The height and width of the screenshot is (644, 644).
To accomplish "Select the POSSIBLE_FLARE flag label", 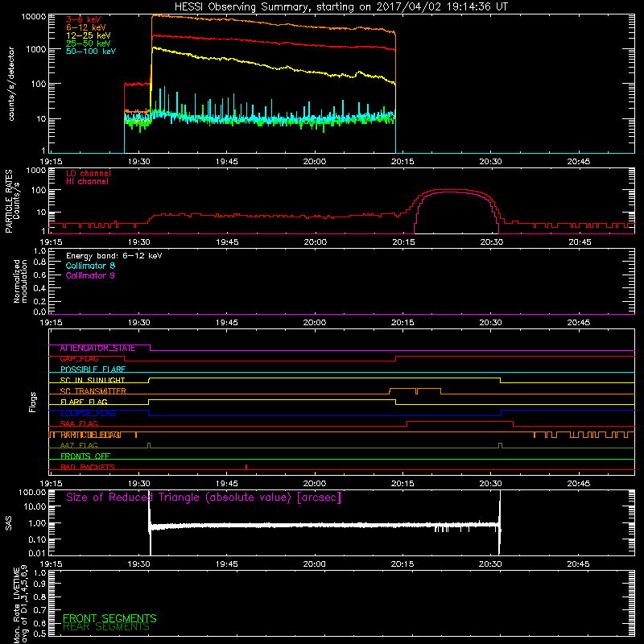I will (x=93, y=369).
